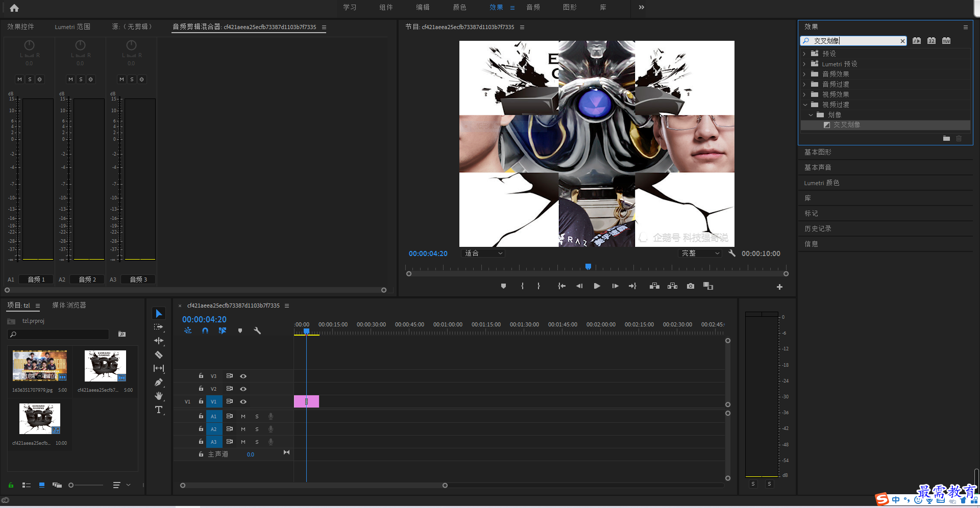The image size is (980, 508).
Task: Select the Slip tool
Action: (159, 368)
